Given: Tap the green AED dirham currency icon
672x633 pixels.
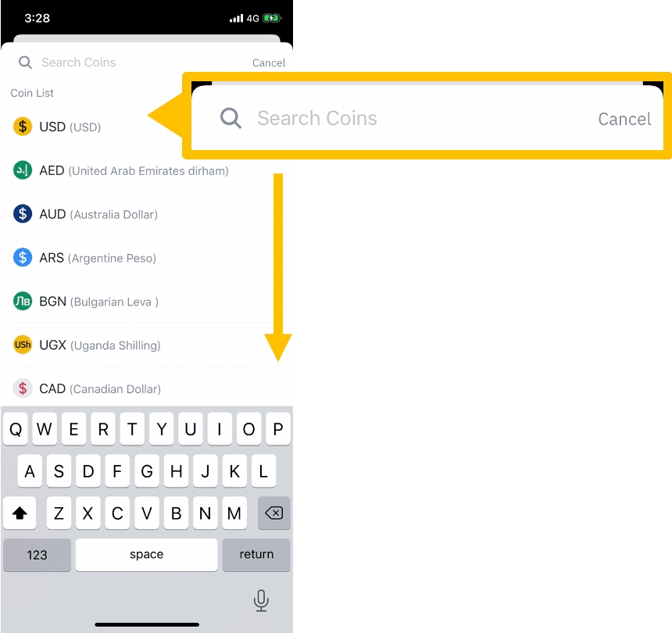Looking at the screenshot, I should pos(23,170).
